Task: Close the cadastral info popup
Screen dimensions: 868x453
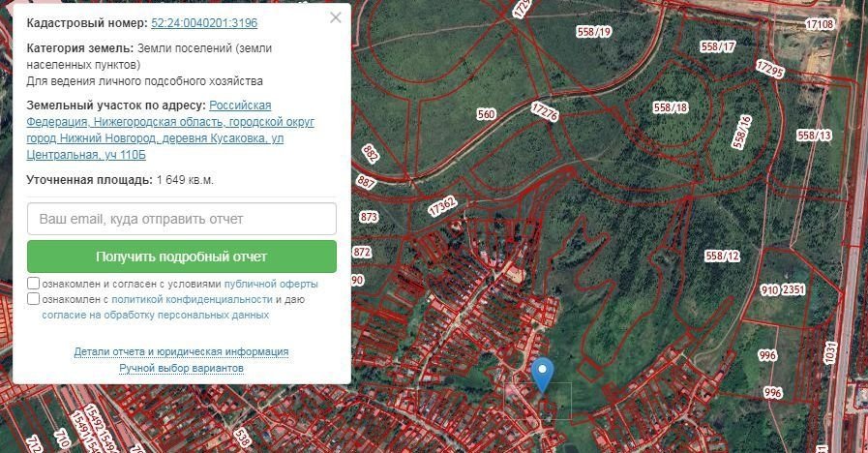Action: coord(335,17)
